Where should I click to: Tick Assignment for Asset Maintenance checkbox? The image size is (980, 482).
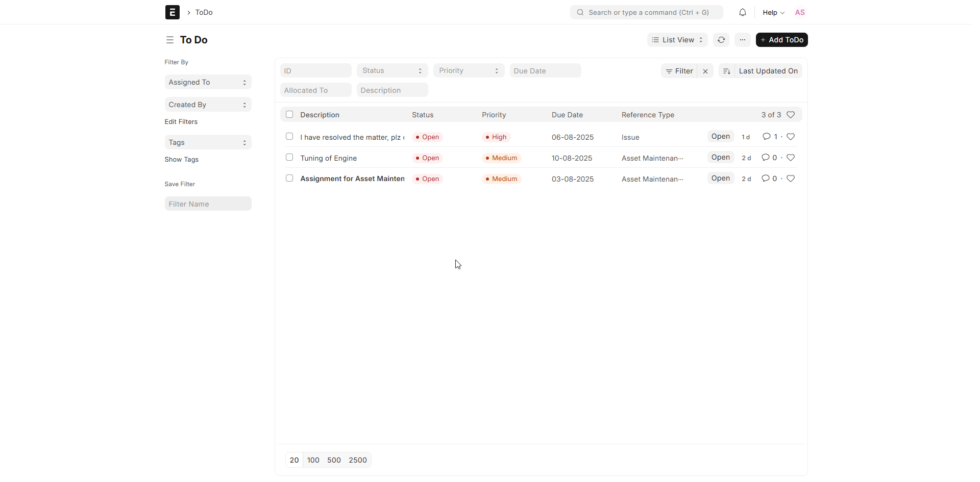click(289, 179)
